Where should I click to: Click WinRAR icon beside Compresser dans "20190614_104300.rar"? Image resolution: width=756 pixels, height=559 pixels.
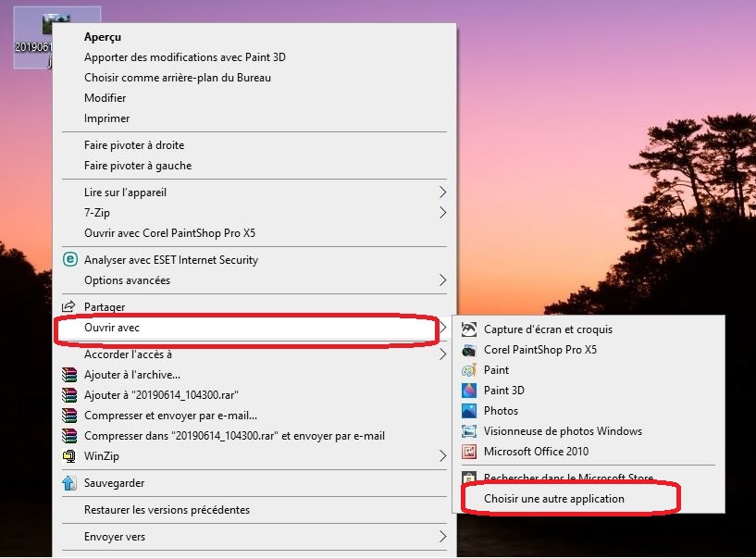pyautogui.click(x=69, y=436)
